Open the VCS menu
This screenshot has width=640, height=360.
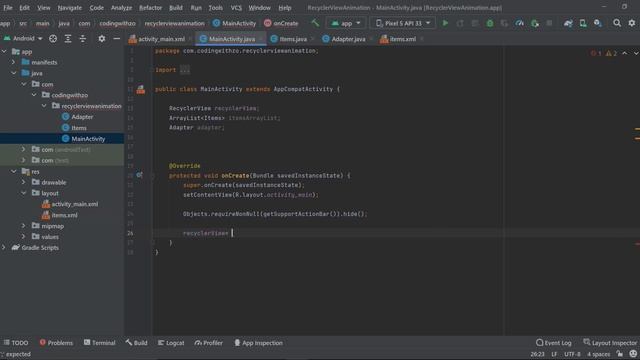tap(236, 8)
